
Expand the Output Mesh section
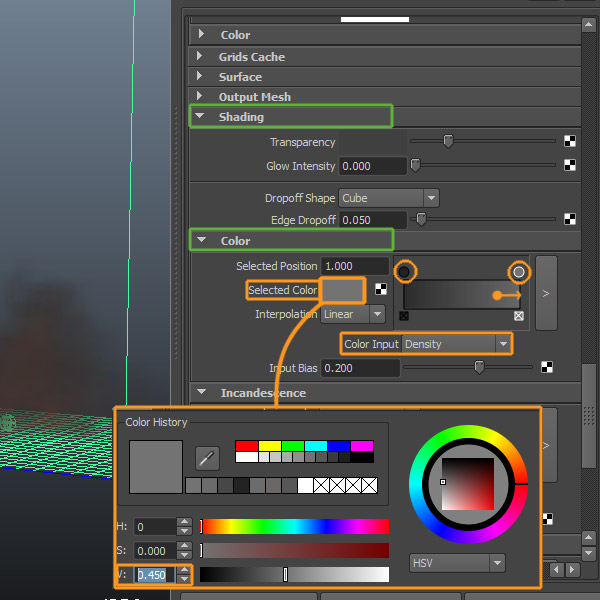pos(199,96)
